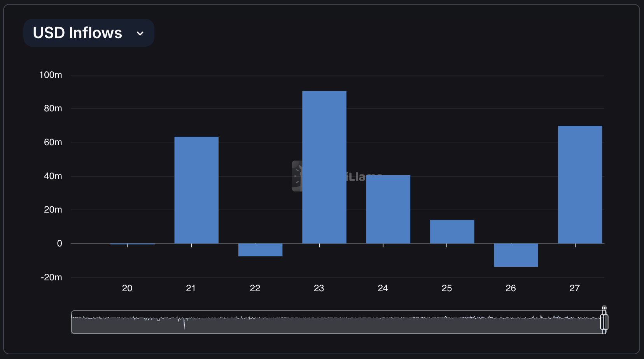Click the date 23 axis label

[319, 288]
